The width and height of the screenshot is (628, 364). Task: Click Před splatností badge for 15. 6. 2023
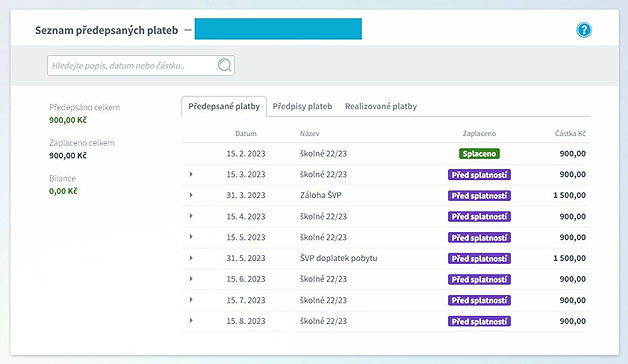[479, 279]
